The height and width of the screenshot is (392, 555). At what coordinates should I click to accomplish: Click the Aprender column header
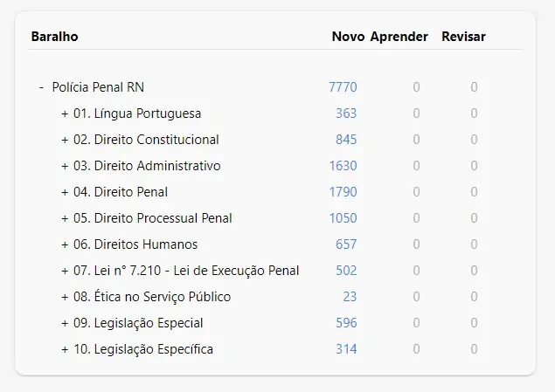tap(399, 37)
